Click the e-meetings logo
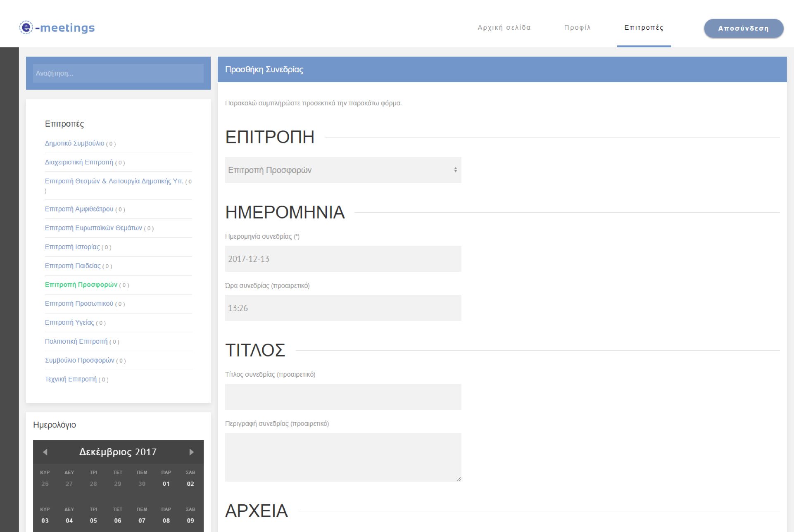This screenshot has height=532, width=794. [57, 28]
